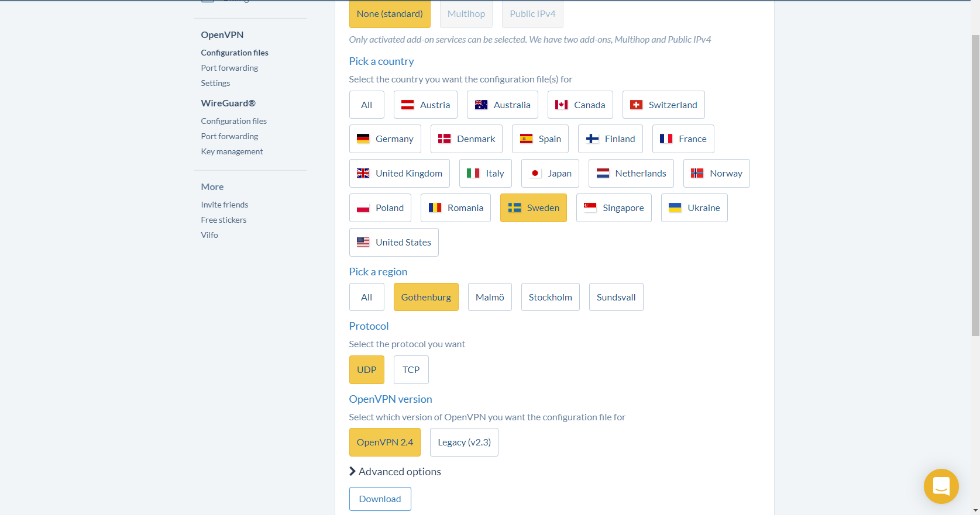
Task: Select the Public IPv4 add-on option
Action: point(532,13)
